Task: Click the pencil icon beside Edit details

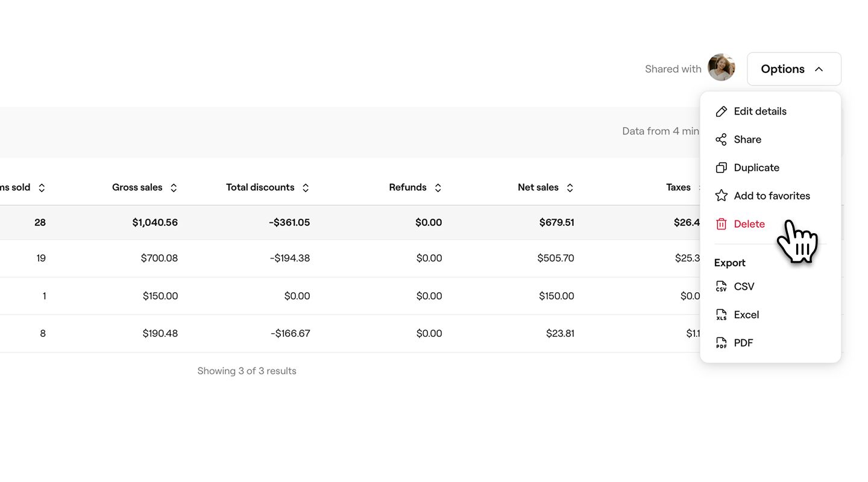Action: pyautogui.click(x=721, y=111)
